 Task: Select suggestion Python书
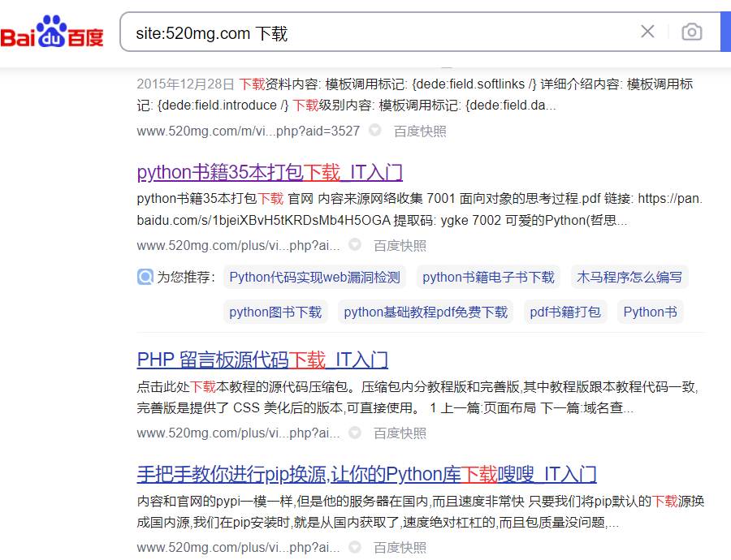click(651, 312)
